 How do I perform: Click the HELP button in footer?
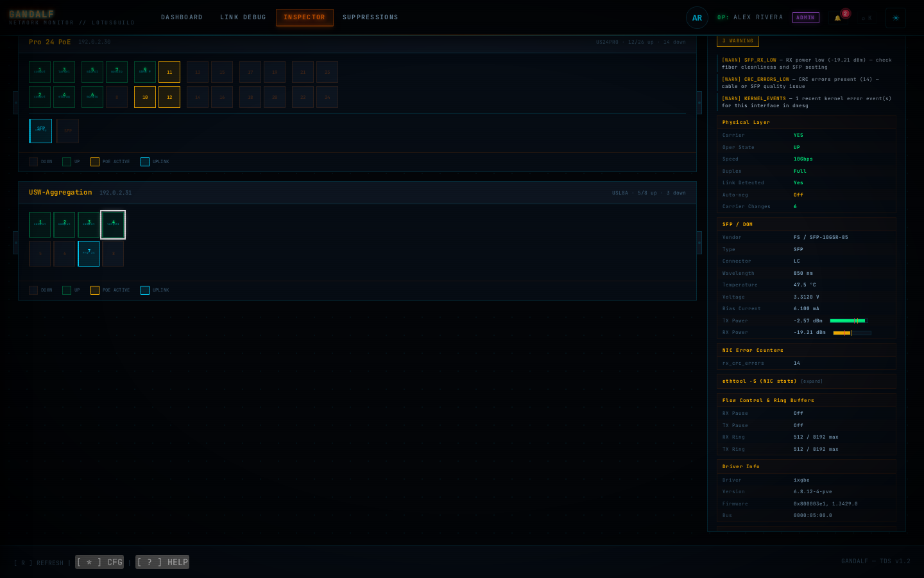point(162,562)
